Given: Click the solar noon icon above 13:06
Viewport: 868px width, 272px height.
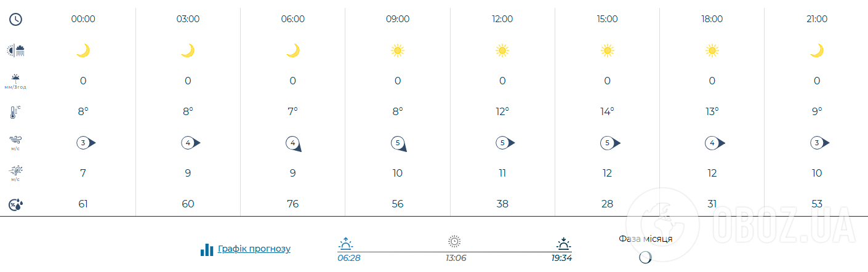Looking at the screenshot, I should point(455,241).
